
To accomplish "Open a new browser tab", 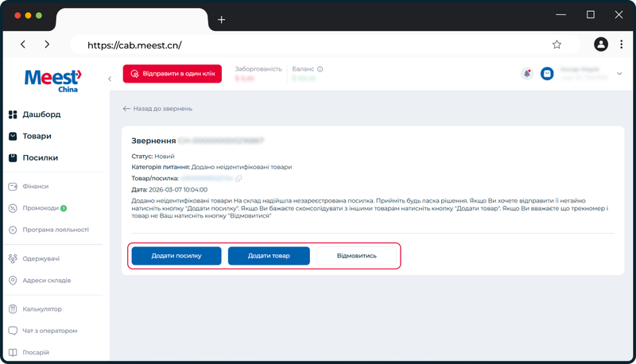I will [x=222, y=19].
